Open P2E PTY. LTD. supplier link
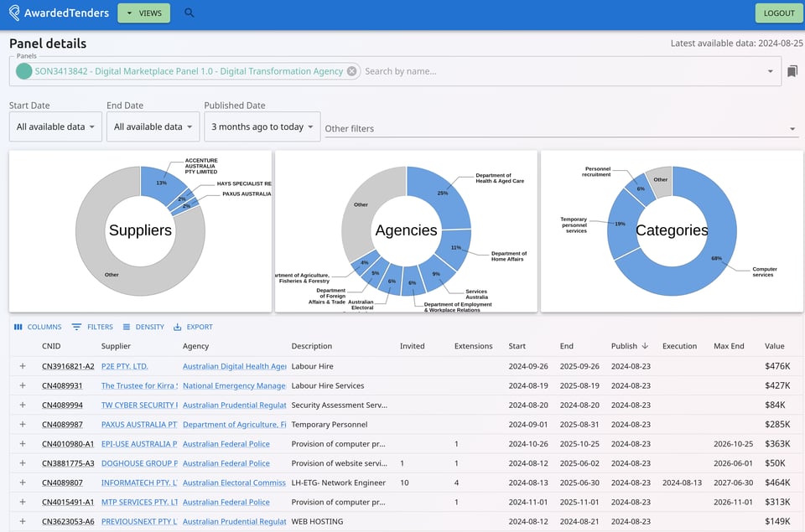 coord(124,366)
